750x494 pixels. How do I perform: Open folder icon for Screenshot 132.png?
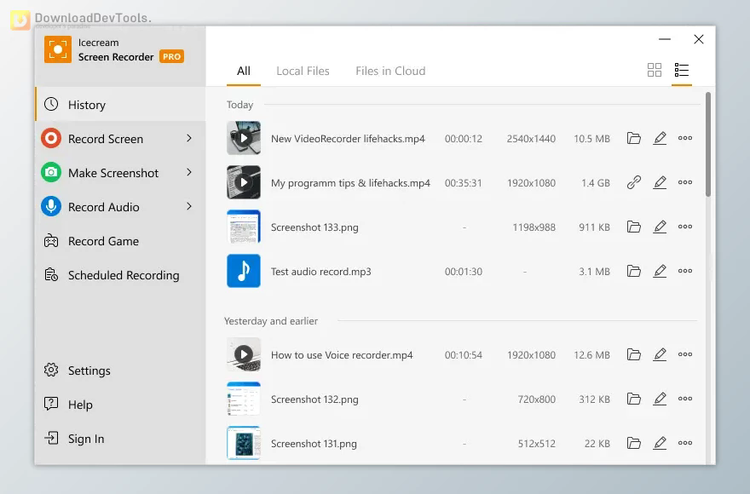(x=634, y=398)
